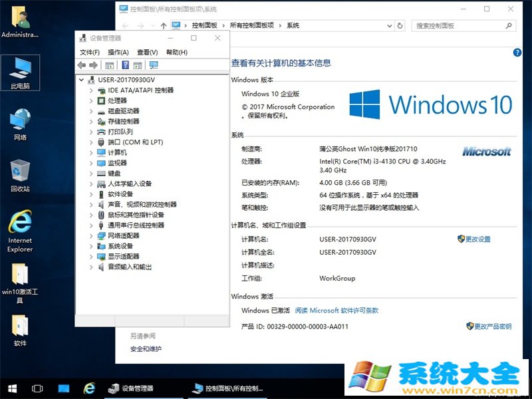Open the 操作(A) menu in Device Manager

pyautogui.click(x=118, y=53)
